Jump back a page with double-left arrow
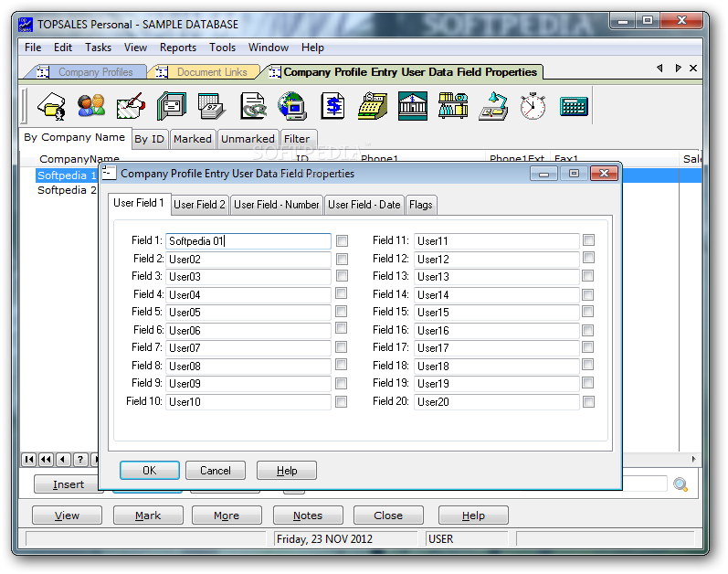This screenshot has width=728, height=574. (46, 460)
